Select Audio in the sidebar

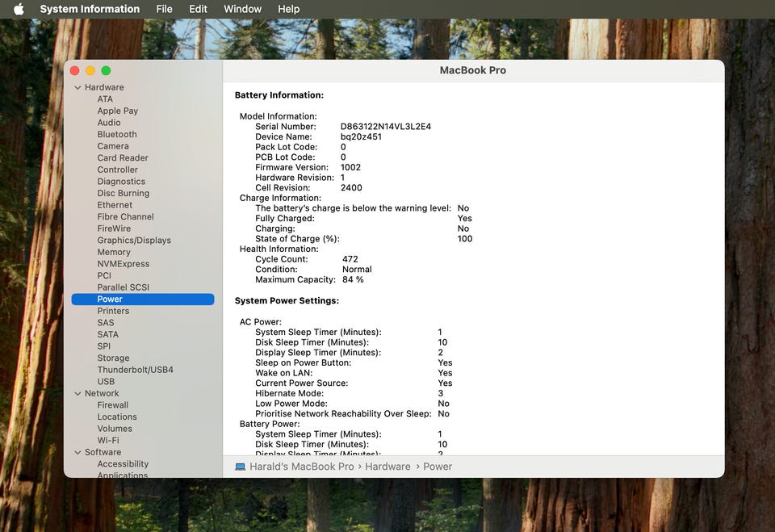pyautogui.click(x=109, y=123)
